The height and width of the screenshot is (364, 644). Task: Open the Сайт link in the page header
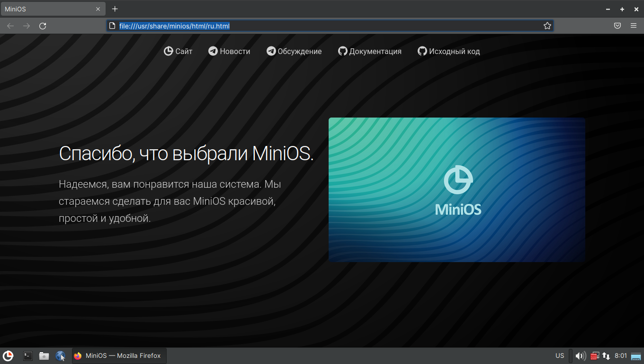point(178,51)
